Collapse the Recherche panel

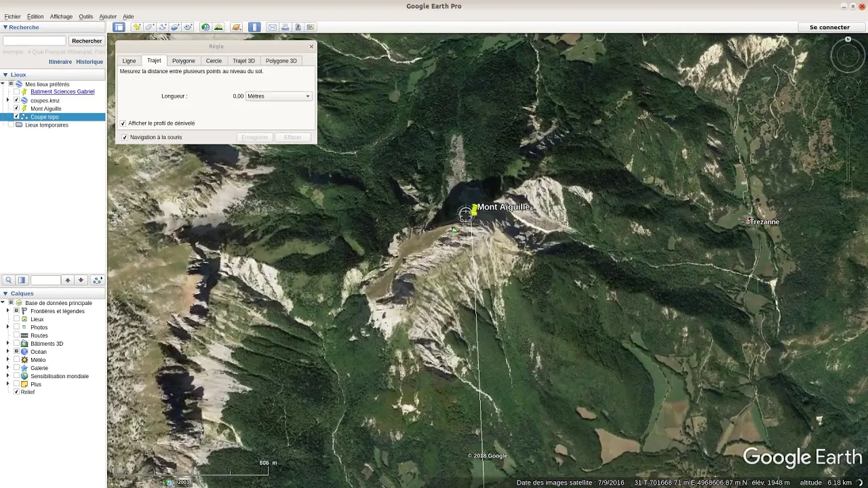click(5, 27)
